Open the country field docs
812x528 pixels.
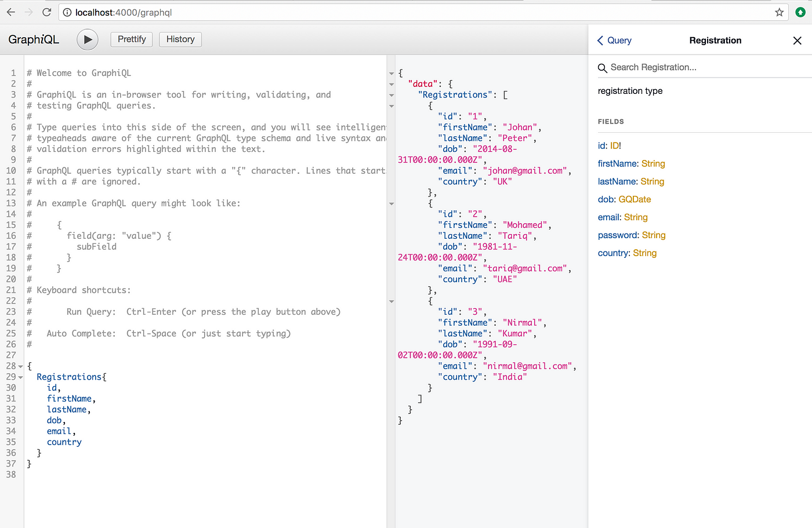614,253
